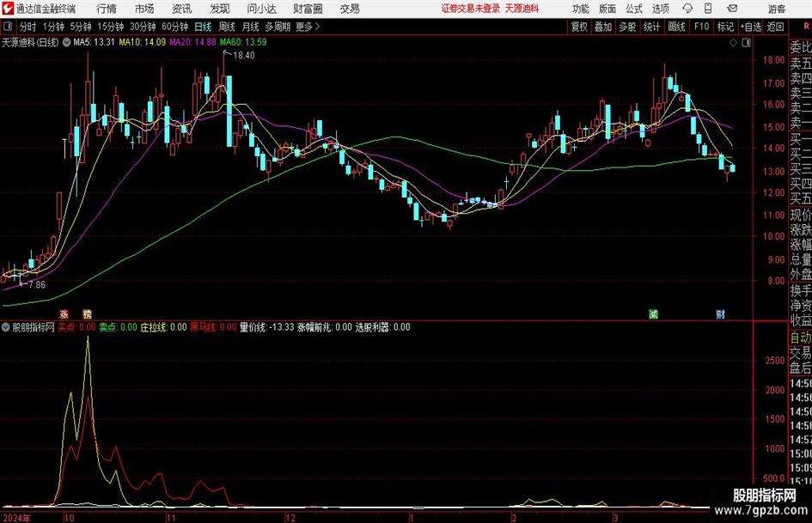Switch to the 30分钟 period tab

[143, 27]
